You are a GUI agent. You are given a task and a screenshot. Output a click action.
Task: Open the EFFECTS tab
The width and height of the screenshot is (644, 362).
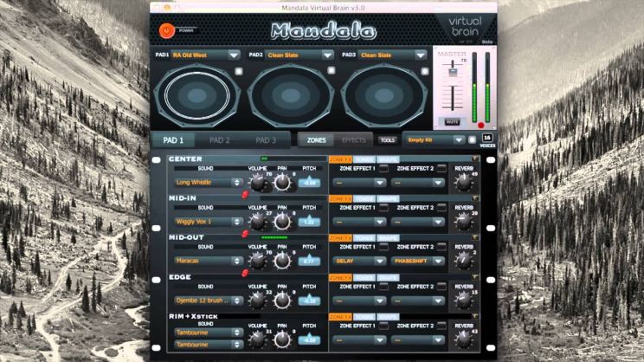click(x=353, y=139)
